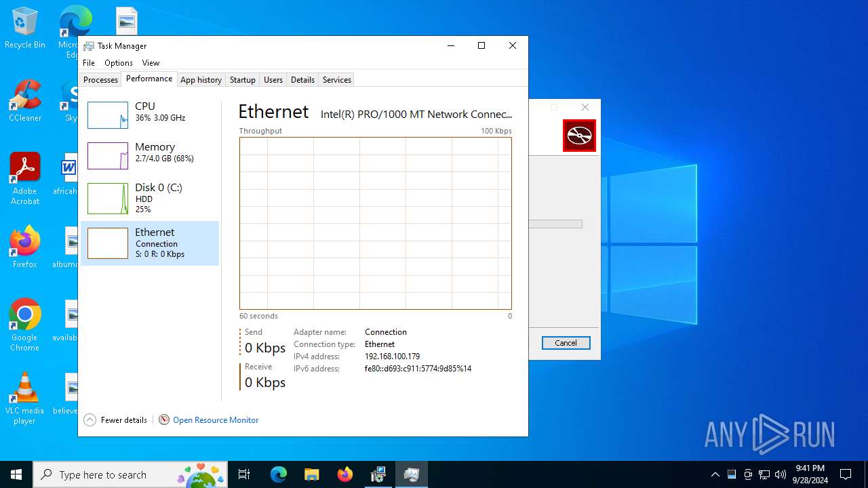Open the View menu

[x=151, y=62]
